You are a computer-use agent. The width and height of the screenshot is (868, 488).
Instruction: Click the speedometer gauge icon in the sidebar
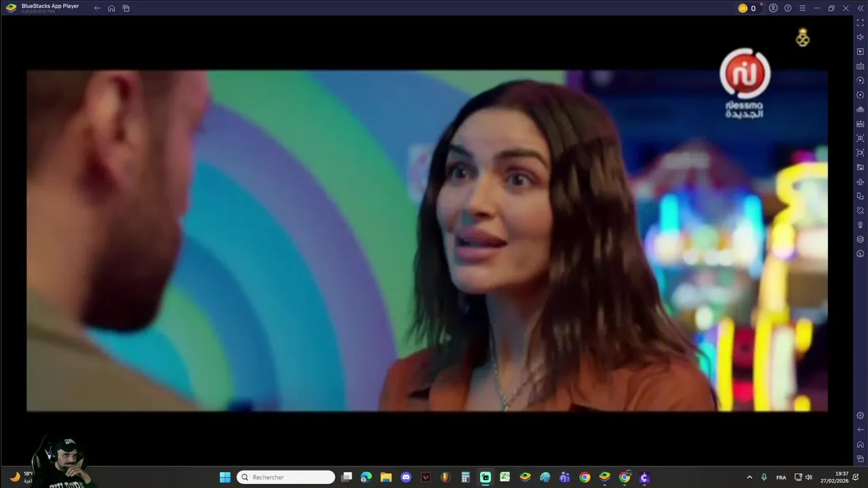(861, 253)
